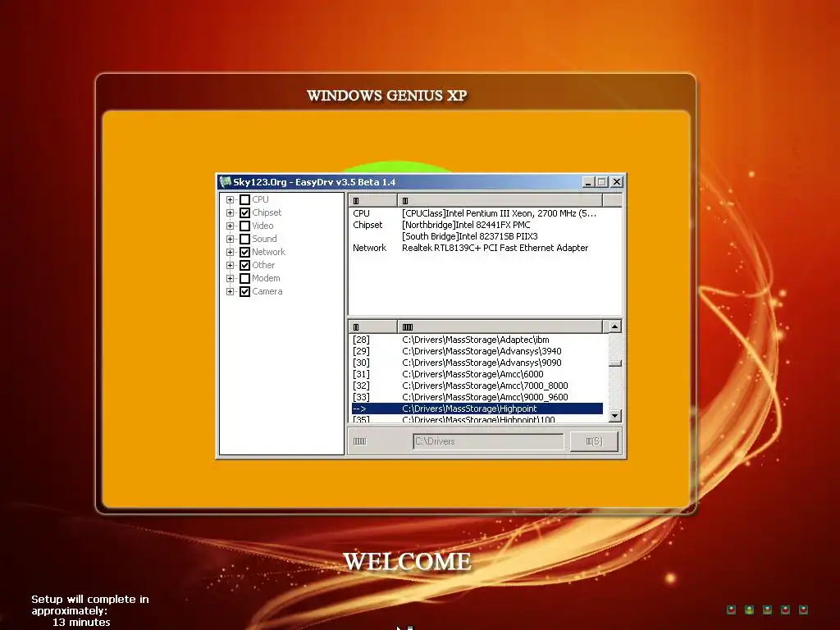Click the driver list first column header

click(x=373, y=326)
